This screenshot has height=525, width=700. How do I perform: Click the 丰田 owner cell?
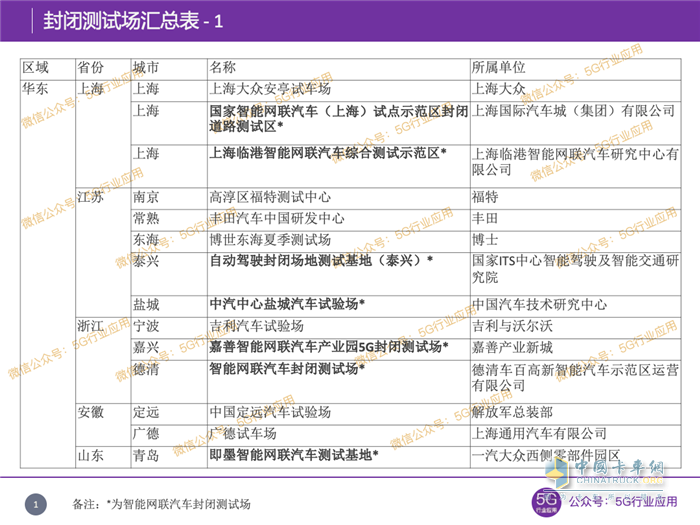click(575, 220)
